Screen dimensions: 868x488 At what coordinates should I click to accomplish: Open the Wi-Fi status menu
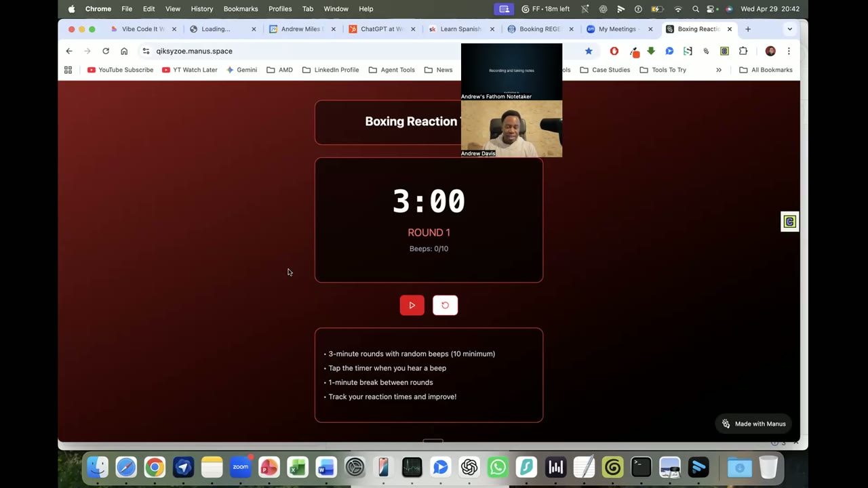point(678,9)
